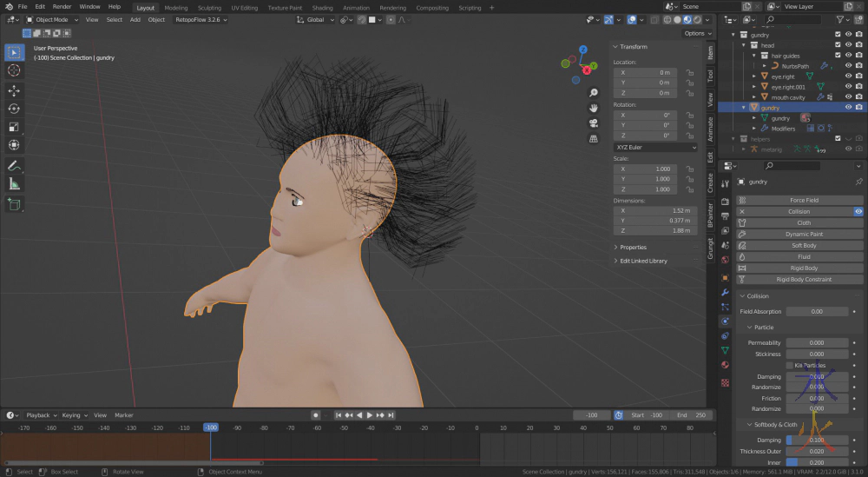Open the Texture properties checker tab
The width and height of the screenshot is (868, 477).
(725, 383)
